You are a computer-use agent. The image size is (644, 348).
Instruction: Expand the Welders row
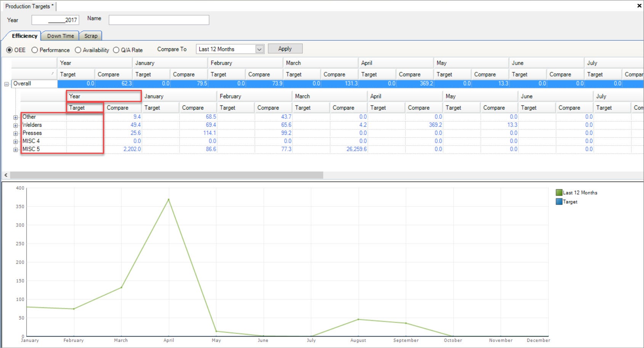16,126
